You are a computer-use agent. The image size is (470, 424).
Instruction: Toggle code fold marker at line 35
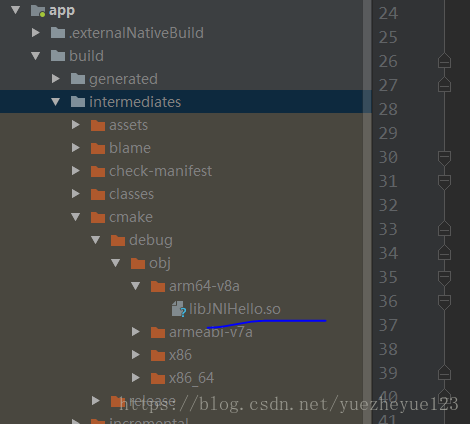(x=444, y=278)
